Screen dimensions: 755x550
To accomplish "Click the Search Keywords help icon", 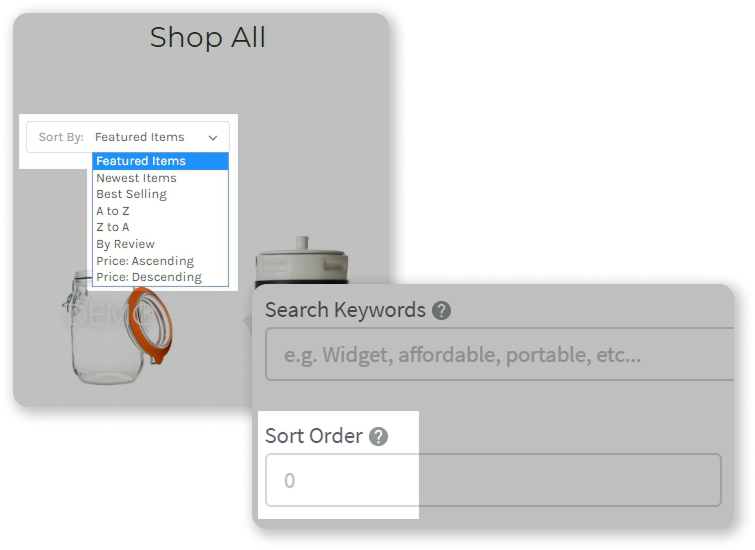I will click(441, 311).
